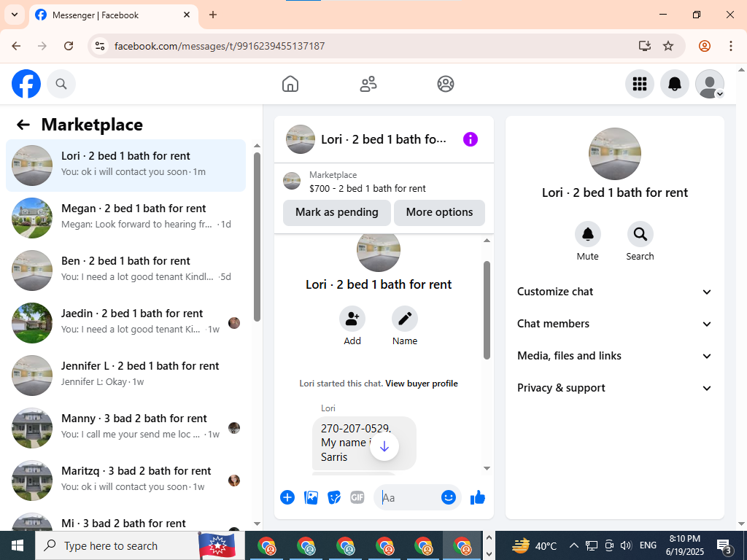Open Megan conversation in list
Screen dimensions: 747x560
(125, 218)
